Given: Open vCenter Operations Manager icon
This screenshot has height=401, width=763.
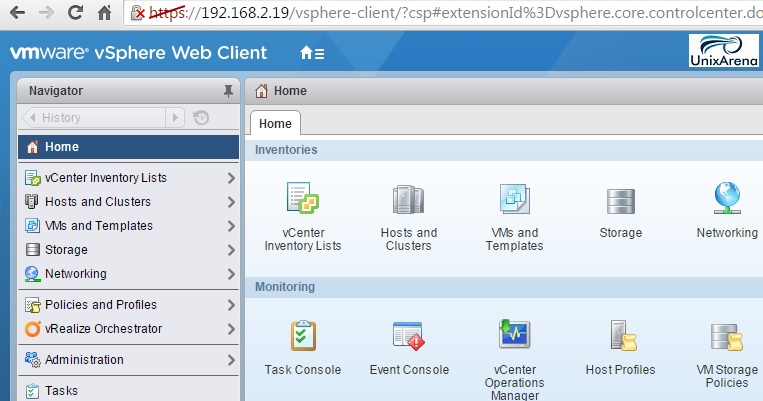Looking at the screenshot, I should click(x=514, y=334).
